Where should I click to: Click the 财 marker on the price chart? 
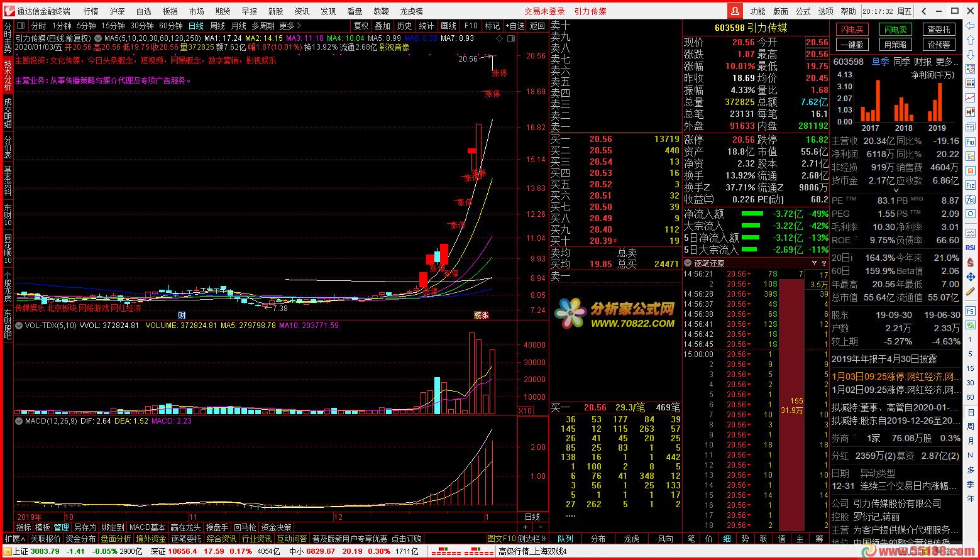tap(182, 315)
